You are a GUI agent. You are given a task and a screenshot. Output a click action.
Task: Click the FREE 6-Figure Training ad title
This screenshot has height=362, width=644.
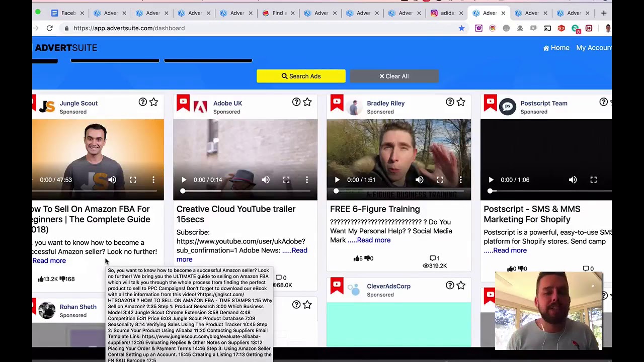(375, 209)
